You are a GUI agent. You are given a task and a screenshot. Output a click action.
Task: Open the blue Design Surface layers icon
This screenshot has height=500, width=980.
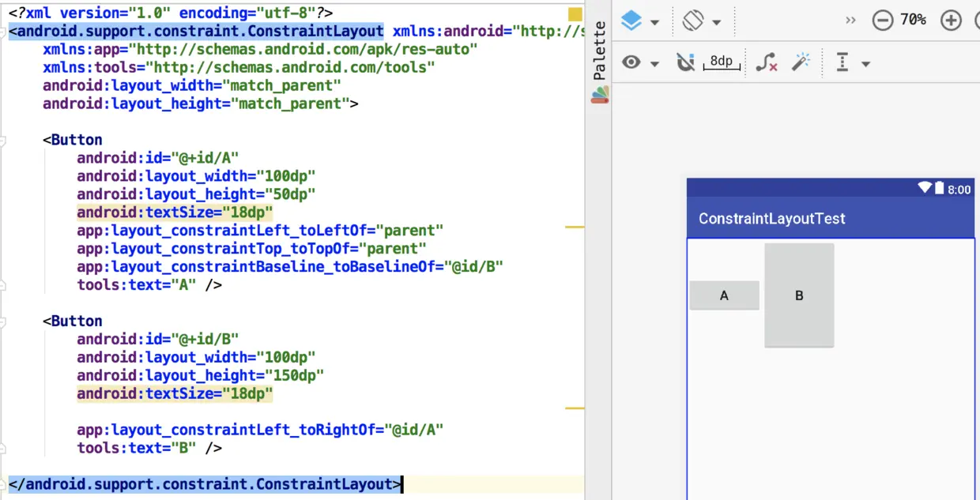pyautogui.click(x=631, y=21)
